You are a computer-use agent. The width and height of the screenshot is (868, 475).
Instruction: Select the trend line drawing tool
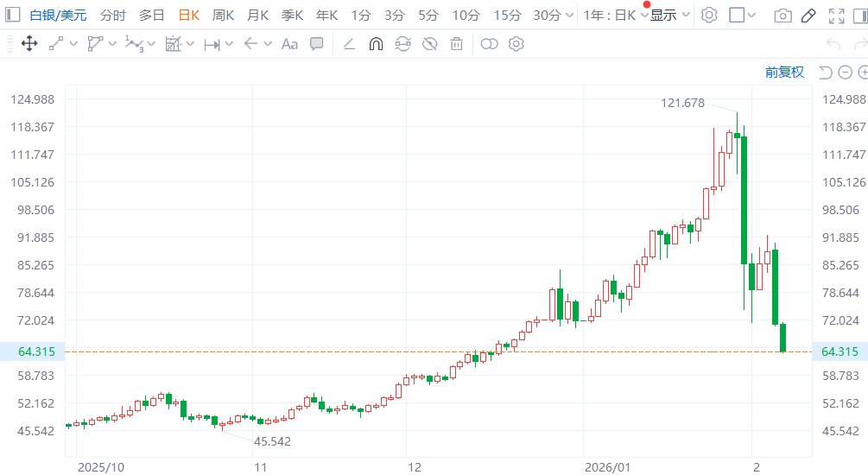coord(57,44)
